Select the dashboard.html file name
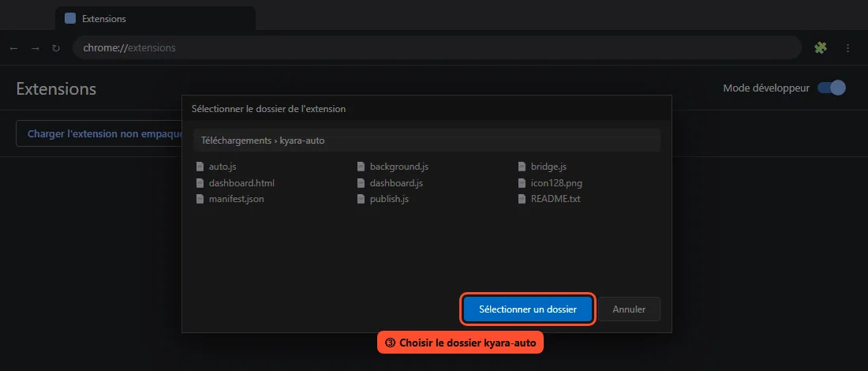 click(x=241, y=182)
